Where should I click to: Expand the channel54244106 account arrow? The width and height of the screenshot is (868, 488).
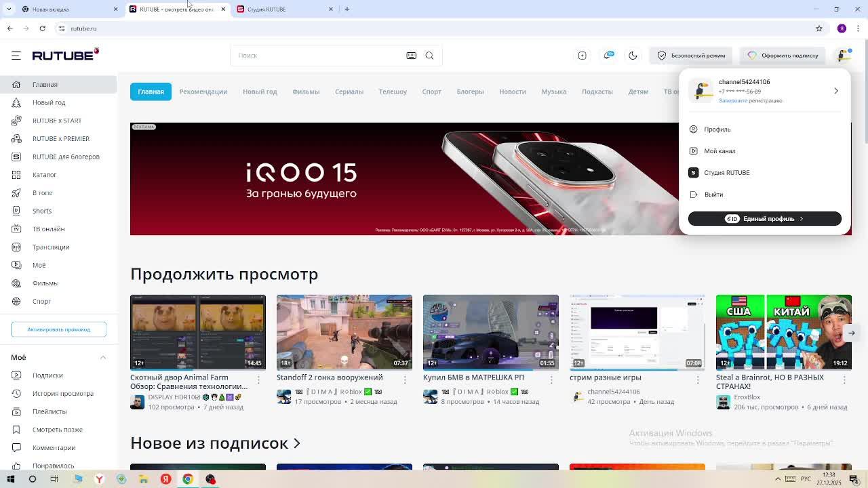pyautogui.click(x=836, y=91)
